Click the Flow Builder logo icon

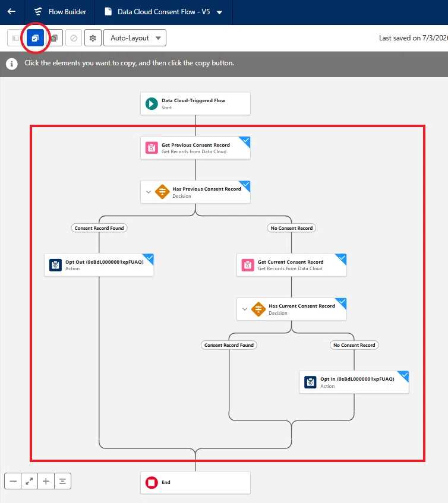pos(38,12)
